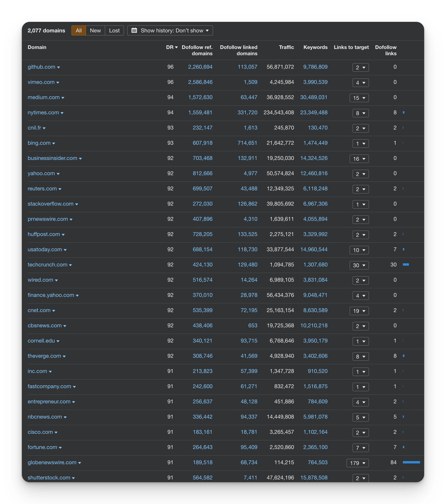
Task: Open the caret menu next to fortune.com
Action: point(60,448)
